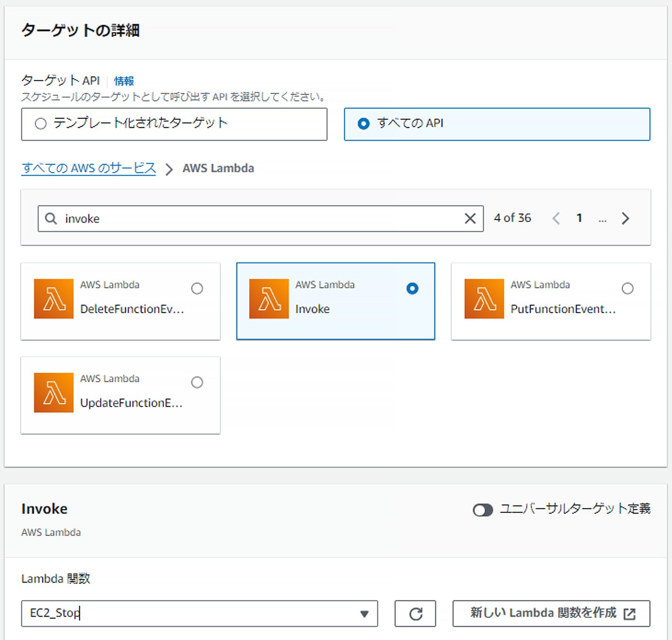The height and width of the screenshot is (640, 672).
Task: Refresh the Lambda function list
Action: coord(415,613)
